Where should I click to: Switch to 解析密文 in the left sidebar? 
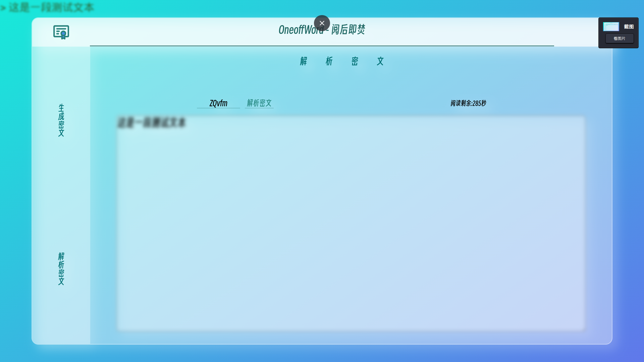61,269
